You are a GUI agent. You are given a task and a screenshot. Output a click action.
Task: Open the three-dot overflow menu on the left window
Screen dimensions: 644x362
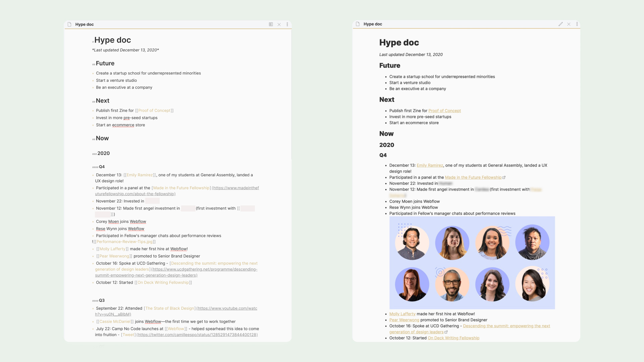click(x=287, y=24)
